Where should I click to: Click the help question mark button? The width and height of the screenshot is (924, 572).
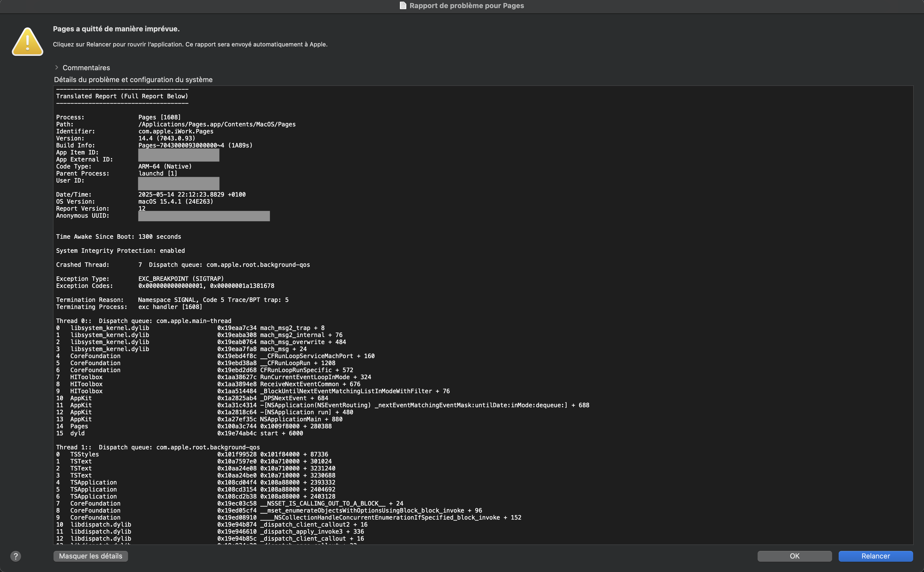pos(15,556)
